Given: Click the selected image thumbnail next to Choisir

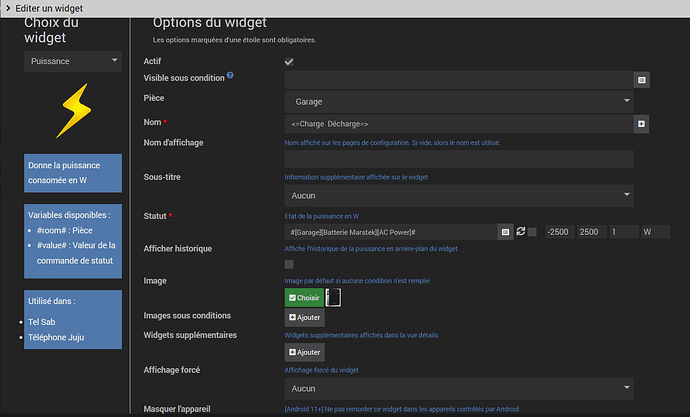Looking at the screenshot, I should [333, 298].
